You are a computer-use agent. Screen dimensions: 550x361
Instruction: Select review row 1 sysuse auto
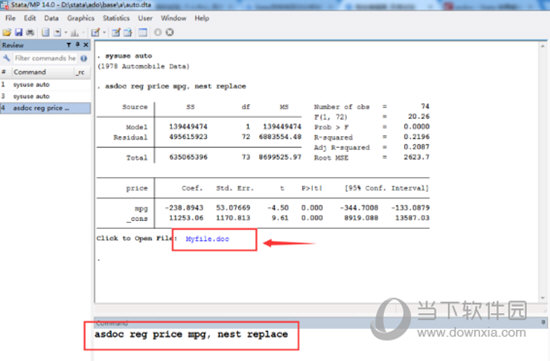coord(45,85)
